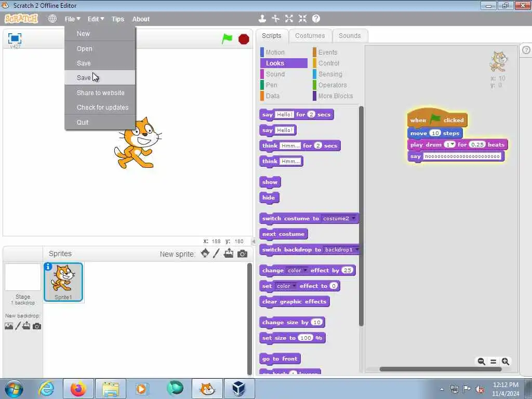Open Windows Start menu

(x=14, y=389)
